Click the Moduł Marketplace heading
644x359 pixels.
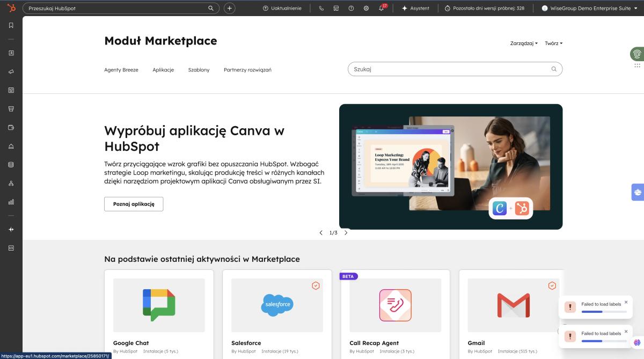[160, 41]
